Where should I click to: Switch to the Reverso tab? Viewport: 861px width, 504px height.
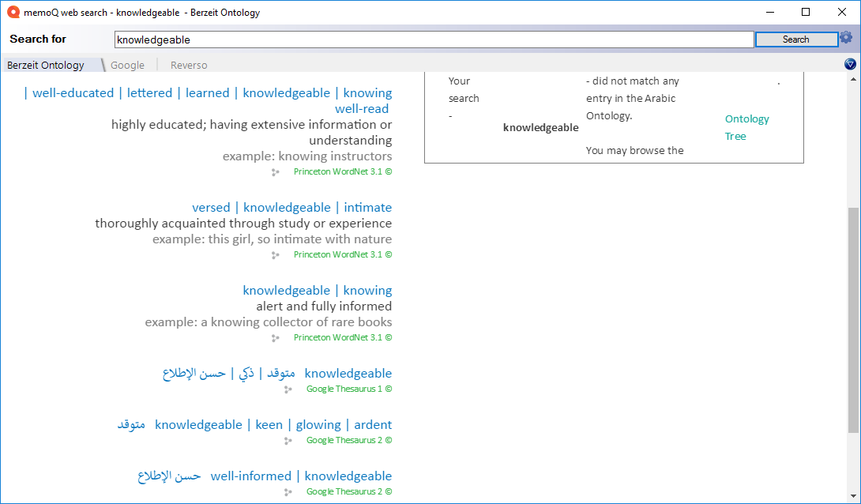coord(189,65)
